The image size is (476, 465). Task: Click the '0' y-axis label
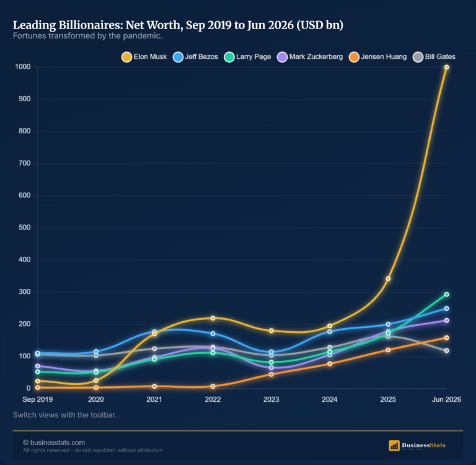(x=29, y=388)
